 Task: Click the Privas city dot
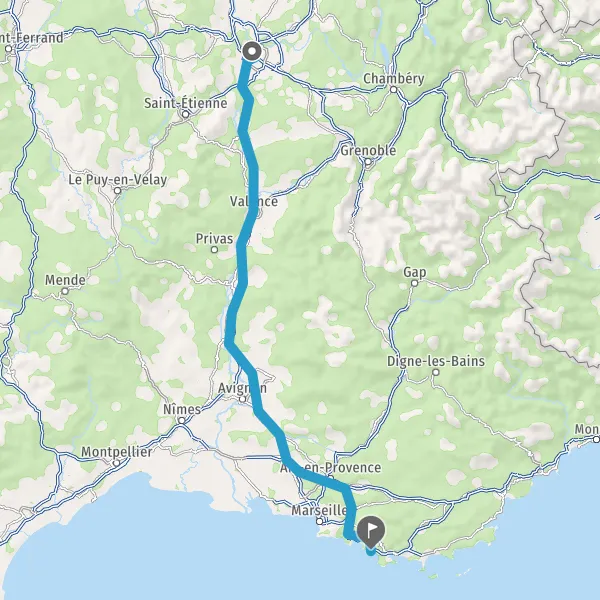point(214,250)
